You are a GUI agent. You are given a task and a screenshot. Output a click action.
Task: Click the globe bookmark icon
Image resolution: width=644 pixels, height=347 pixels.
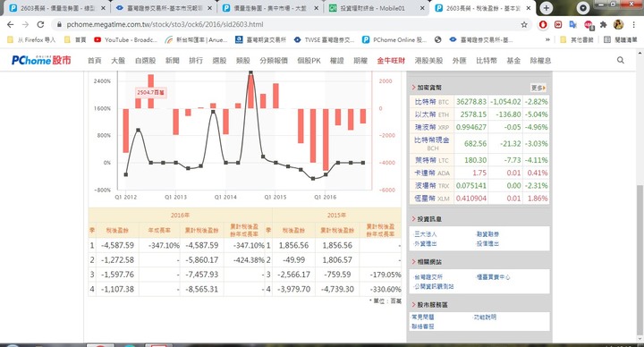coord(437,40)
